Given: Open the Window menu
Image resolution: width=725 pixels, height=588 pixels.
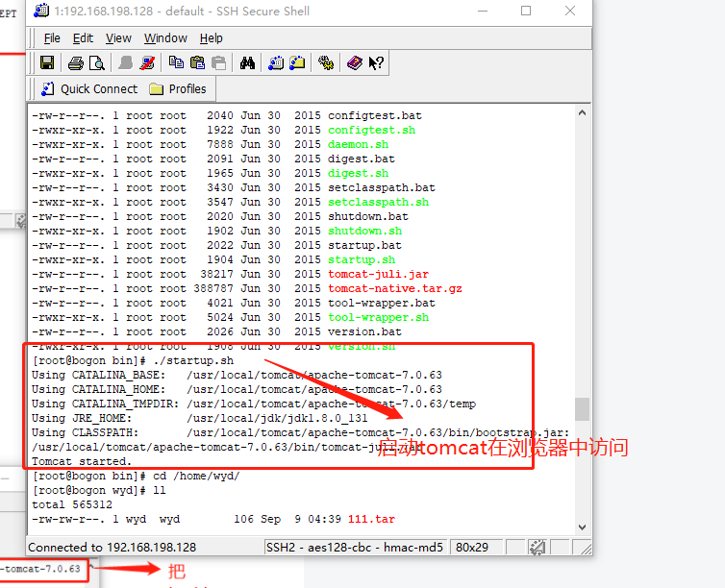Looking at the screenshot, I should 165,38.
